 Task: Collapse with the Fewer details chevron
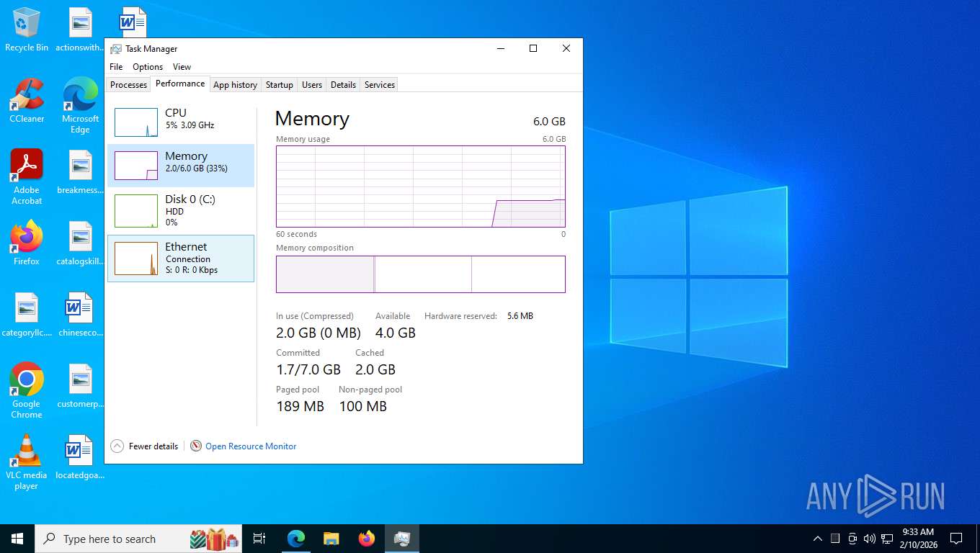(x=117, y=446)
